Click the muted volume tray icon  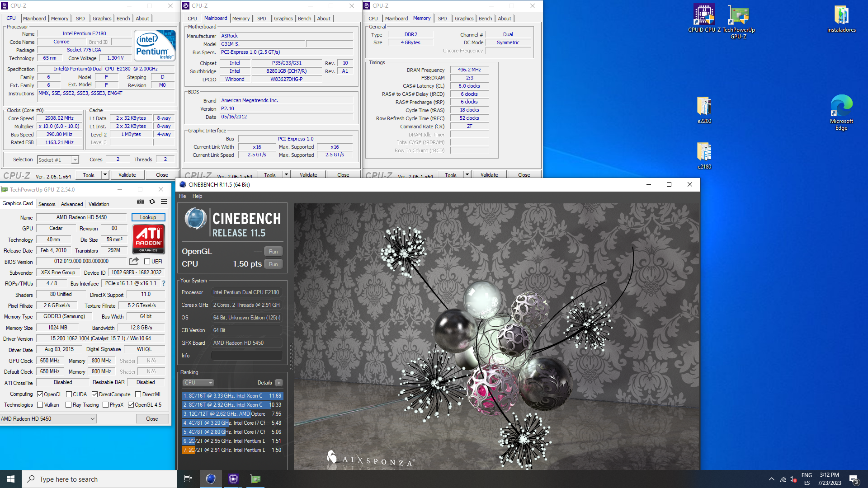coord(793,479)
